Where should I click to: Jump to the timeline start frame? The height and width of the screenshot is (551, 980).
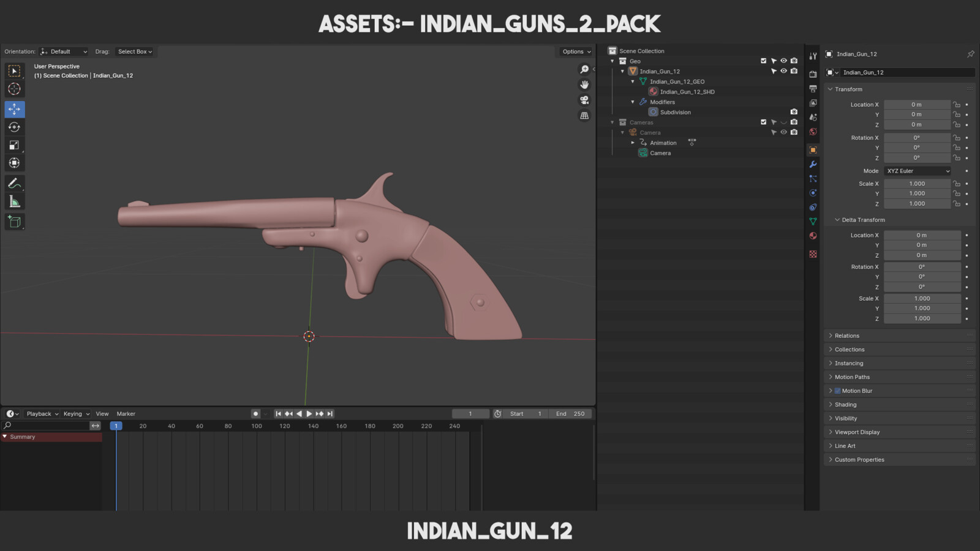pos(278,414)
